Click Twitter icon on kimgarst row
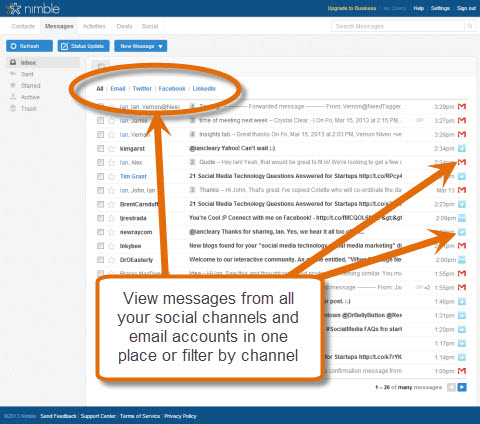Viewport: 480px width, 424px height. pyautogui.click(x=462, y=148)
